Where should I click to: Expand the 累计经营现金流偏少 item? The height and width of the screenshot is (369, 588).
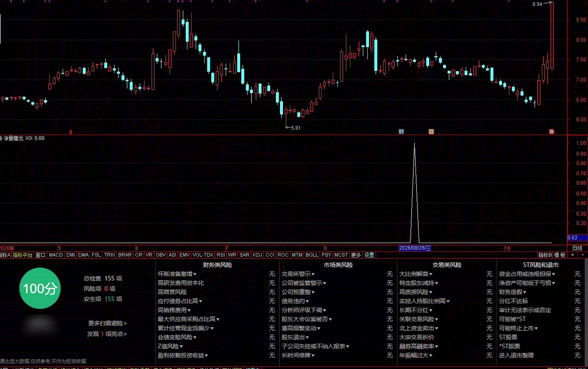[x=186, y=328]
